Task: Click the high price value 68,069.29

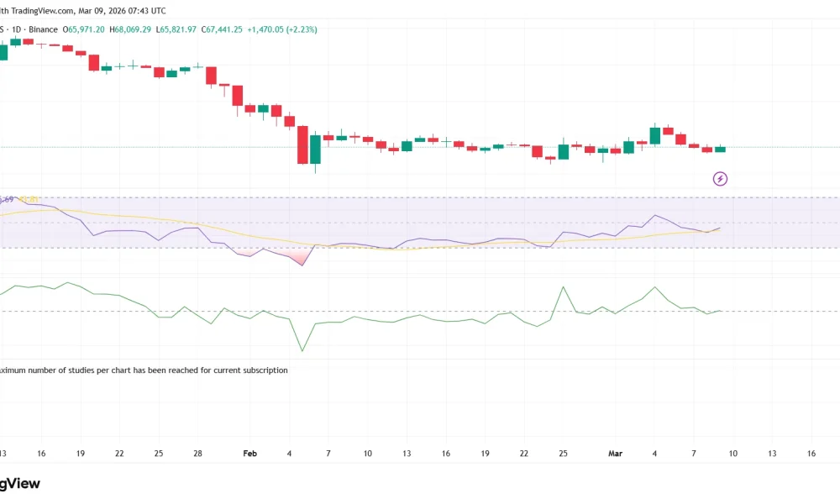Action: [131, 28]
